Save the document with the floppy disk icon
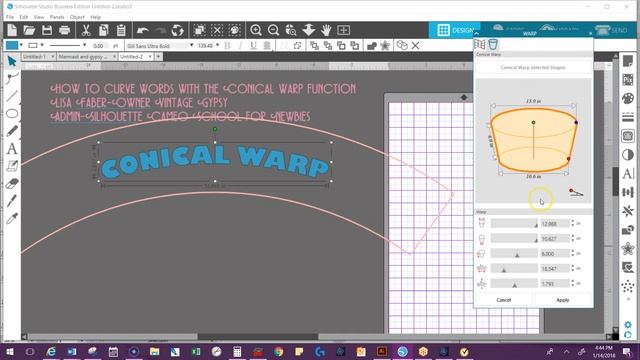 pos(47,30)
